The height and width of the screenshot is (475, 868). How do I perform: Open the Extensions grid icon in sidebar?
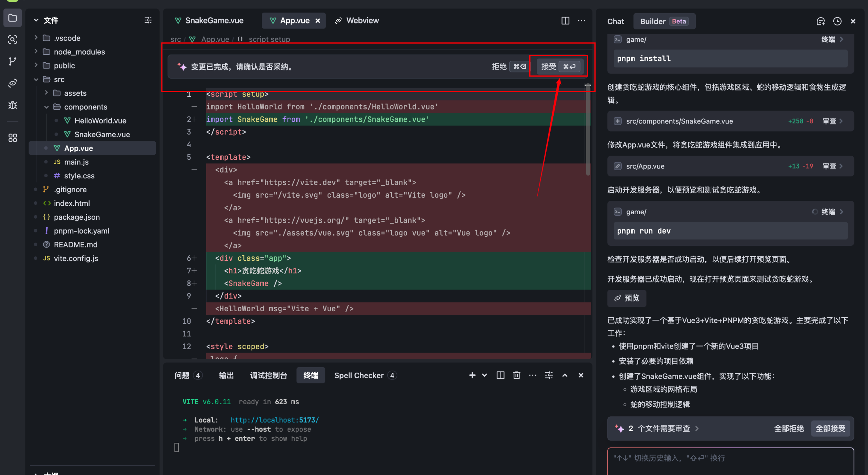(13, 138)
